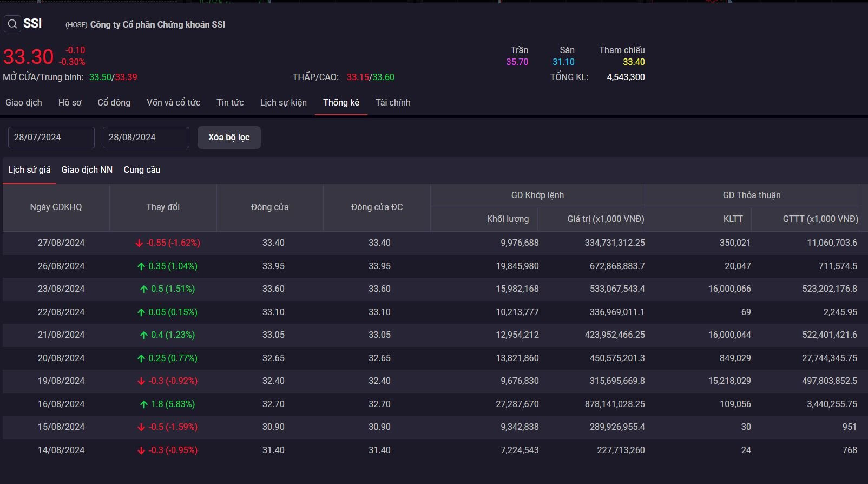Click red down arrow in 19/08/2024 row
The width and height of the screenshot is (868, 484).
pos(141,381)
